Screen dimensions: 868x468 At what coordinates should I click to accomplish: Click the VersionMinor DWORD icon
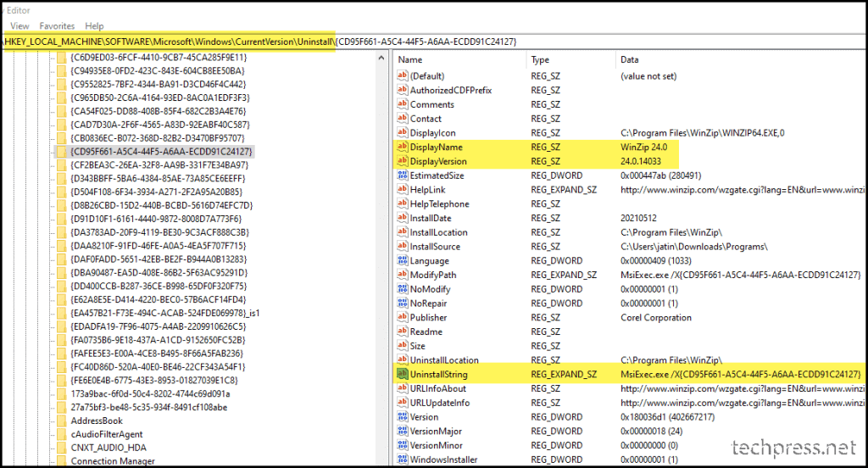coord(403,445)
